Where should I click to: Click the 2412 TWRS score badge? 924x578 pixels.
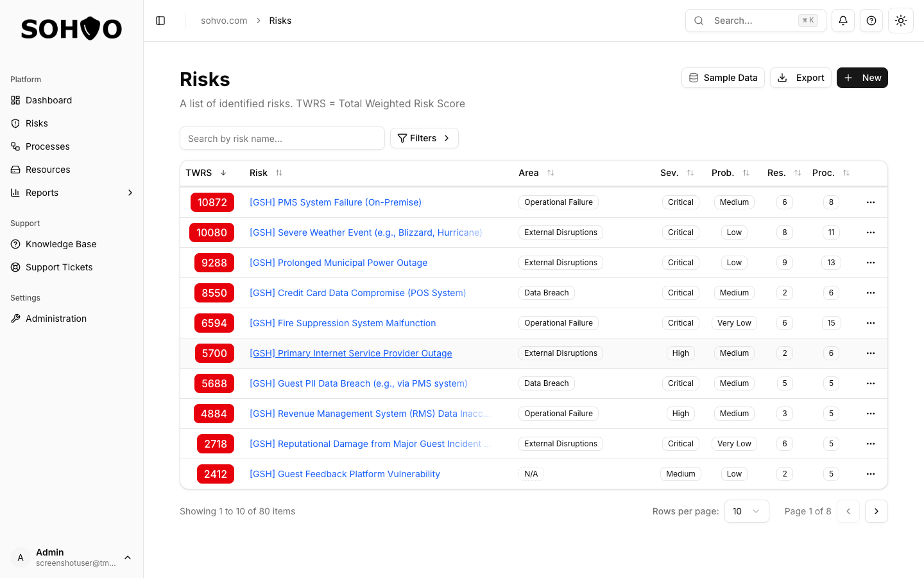(215, 474)
